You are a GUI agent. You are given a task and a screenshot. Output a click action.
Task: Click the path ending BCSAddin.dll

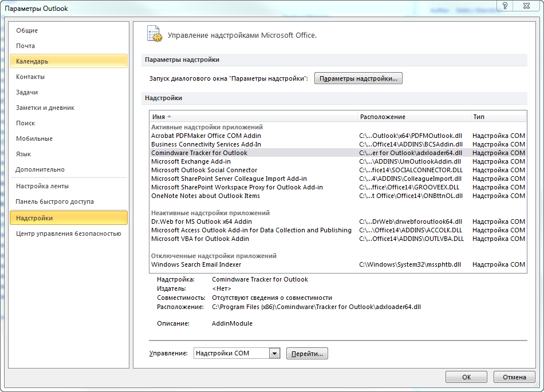click(x=411, y=144)
